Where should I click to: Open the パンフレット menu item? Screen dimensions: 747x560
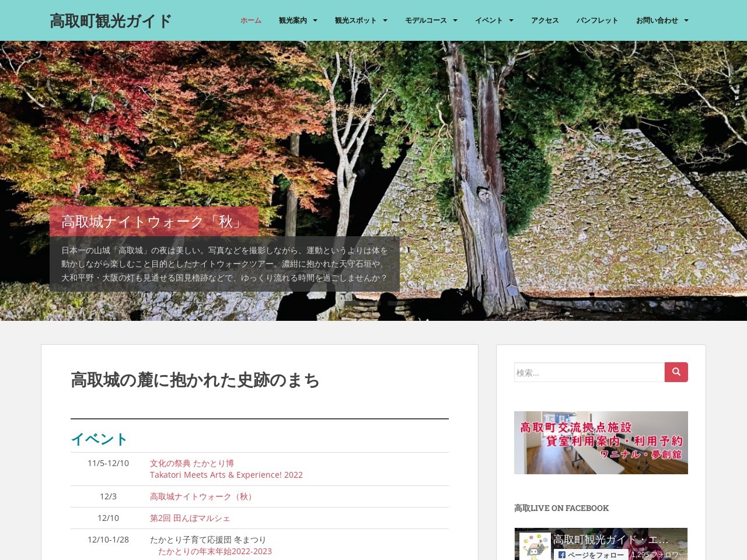598,20
